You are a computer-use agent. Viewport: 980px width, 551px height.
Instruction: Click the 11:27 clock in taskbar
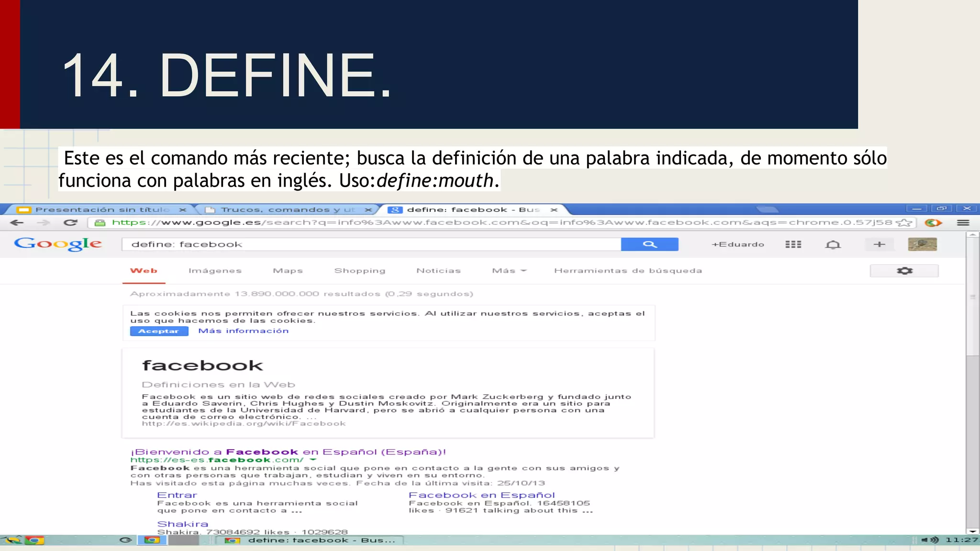[961, 540]
